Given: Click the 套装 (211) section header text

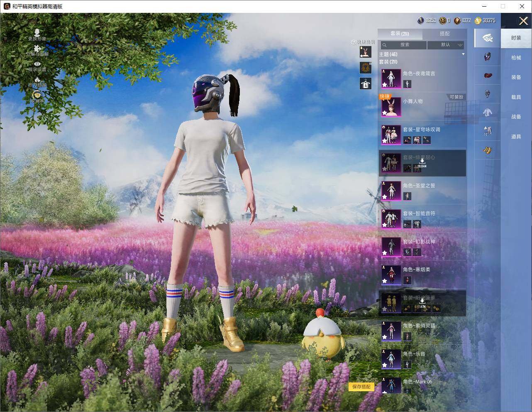Looking at the screenshot, I should coord(388,62).
